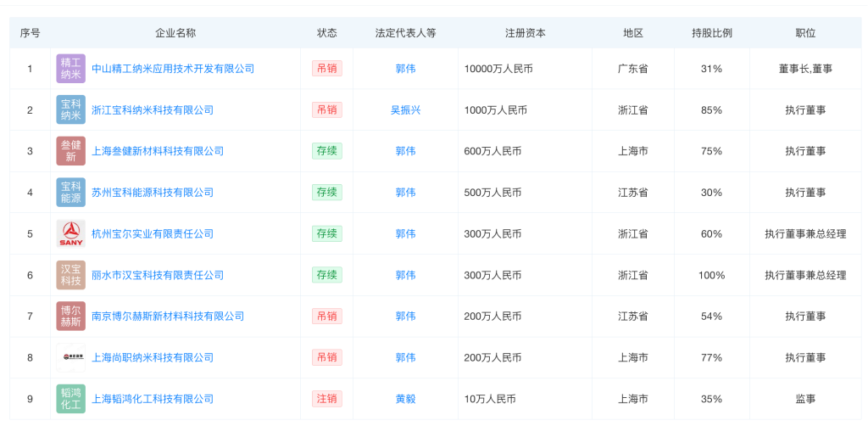Click the 吊销 status tag for 浙江宝科纳米
Screen dimensions: 868x426
(x=326, y=109)
